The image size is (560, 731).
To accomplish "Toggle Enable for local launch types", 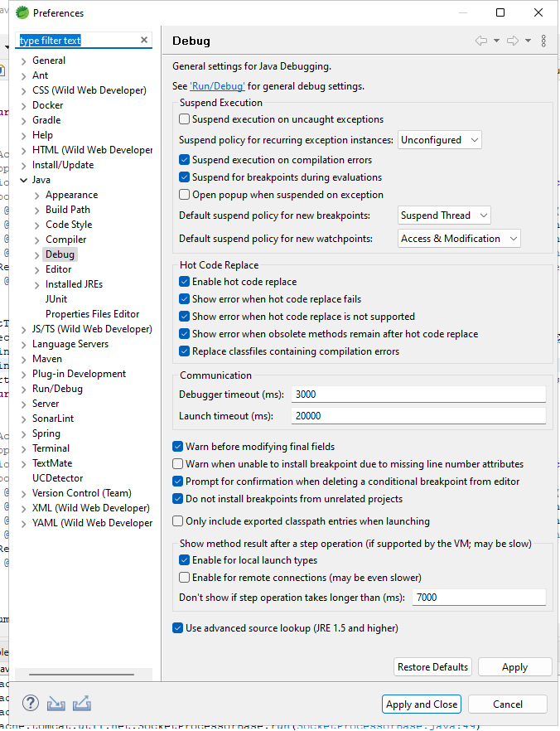I will tap(185, 560).
